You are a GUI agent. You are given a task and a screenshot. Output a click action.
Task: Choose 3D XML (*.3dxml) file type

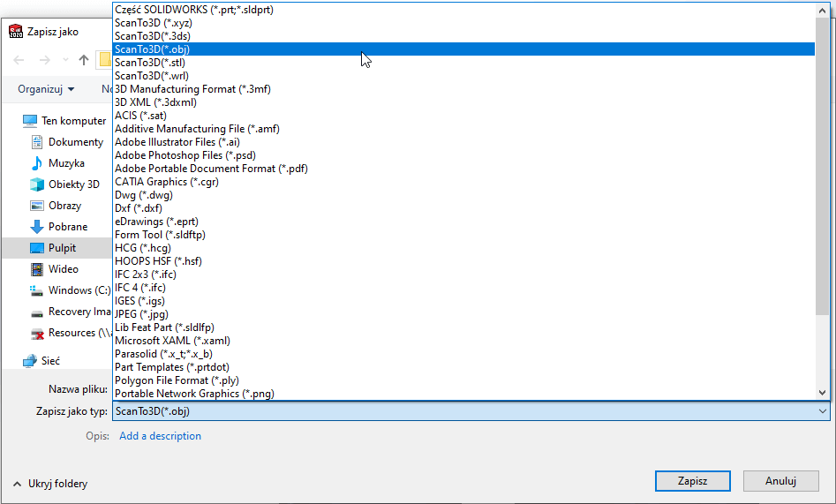click(463, 102)
